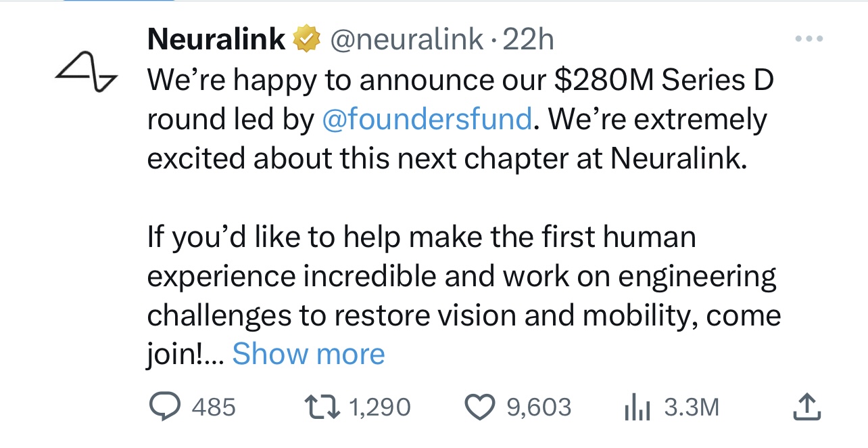Open the reply speech bubble icon
Viewport: 868px width, 448px height.
point(164,407)
